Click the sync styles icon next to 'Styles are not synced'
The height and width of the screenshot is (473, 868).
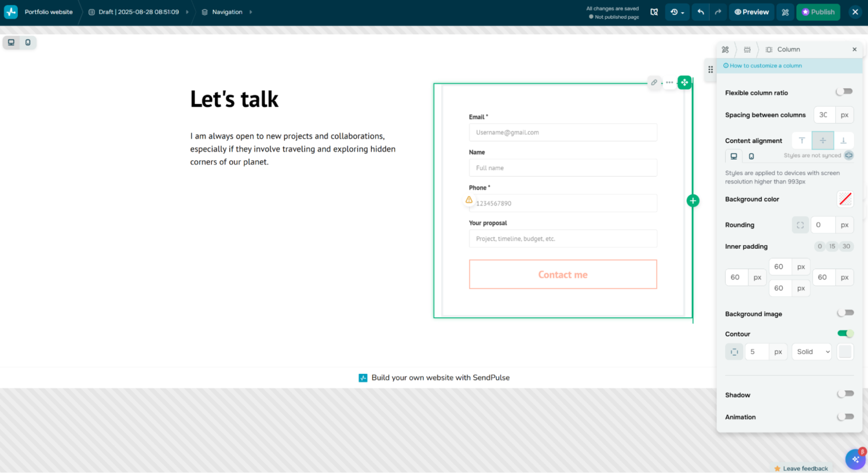coord(849,155)
